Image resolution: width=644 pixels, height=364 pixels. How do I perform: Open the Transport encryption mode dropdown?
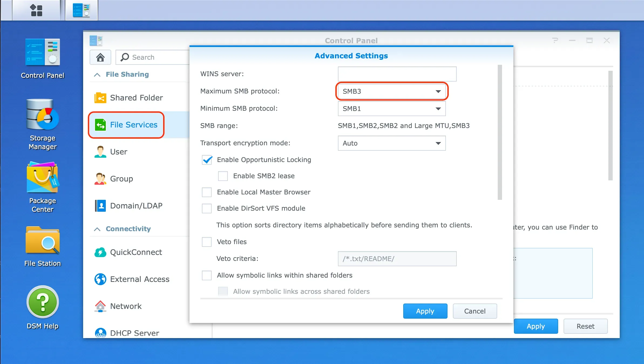tap(391, 143)
